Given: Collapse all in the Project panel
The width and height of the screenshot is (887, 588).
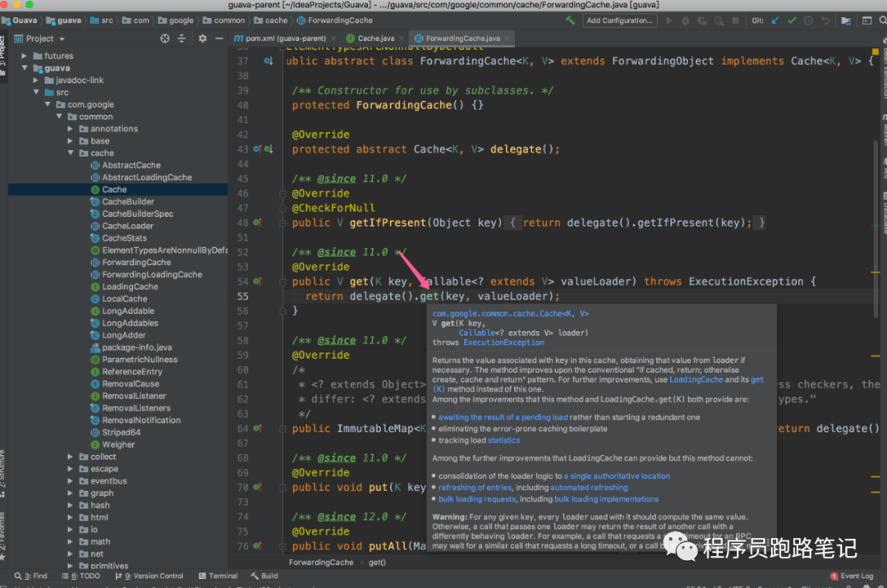Looking at the screenshot, I should tap(182, 39).
